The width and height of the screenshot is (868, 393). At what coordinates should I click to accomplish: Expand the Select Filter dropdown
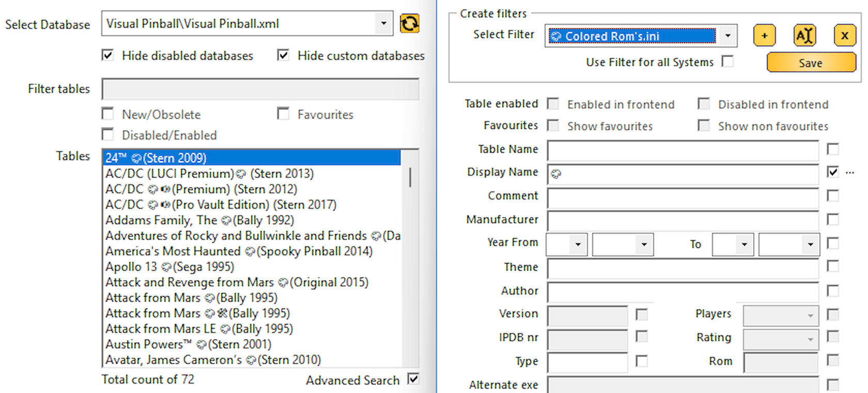[727, 36]
